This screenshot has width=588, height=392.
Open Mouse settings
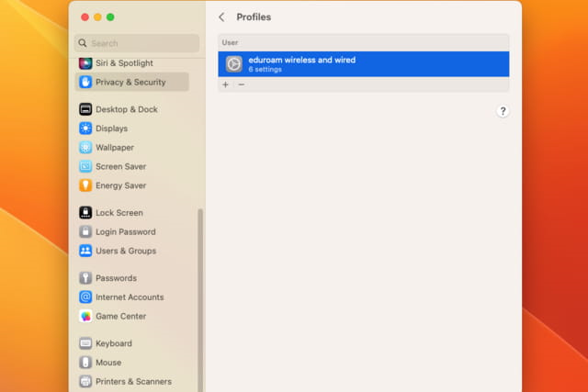pyautogui.click(x=107, y=363)
